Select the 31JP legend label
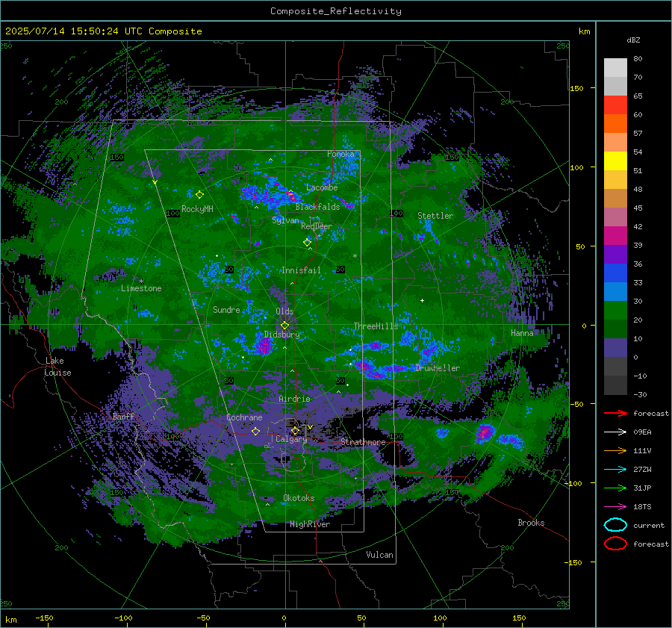The width and height of the screenshot is (672, 628). (x=642, y=488)
